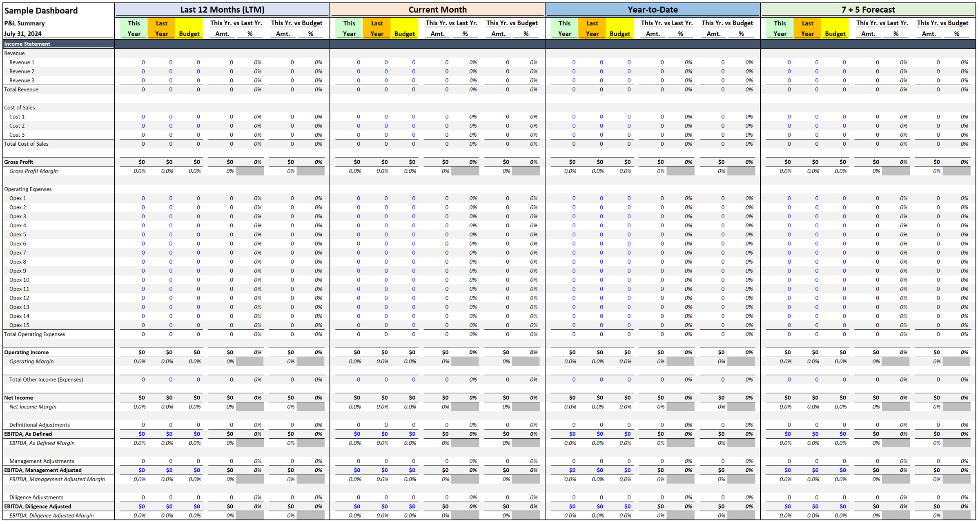Select green This Year cell under LTM

(134, 28)
